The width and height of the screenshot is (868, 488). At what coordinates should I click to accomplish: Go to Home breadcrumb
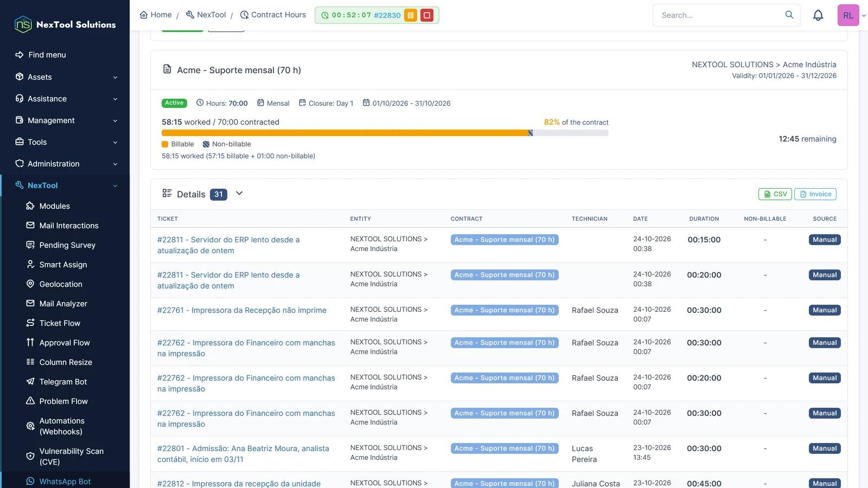click(x=156, y=15)
